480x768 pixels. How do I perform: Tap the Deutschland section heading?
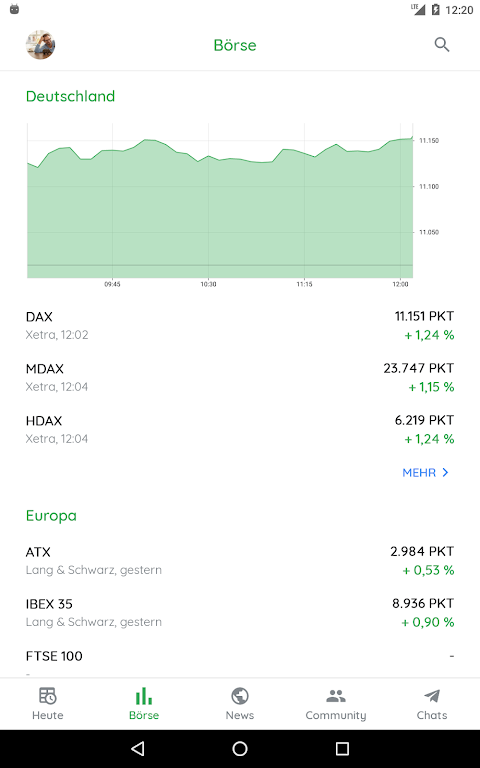(71, 96)
